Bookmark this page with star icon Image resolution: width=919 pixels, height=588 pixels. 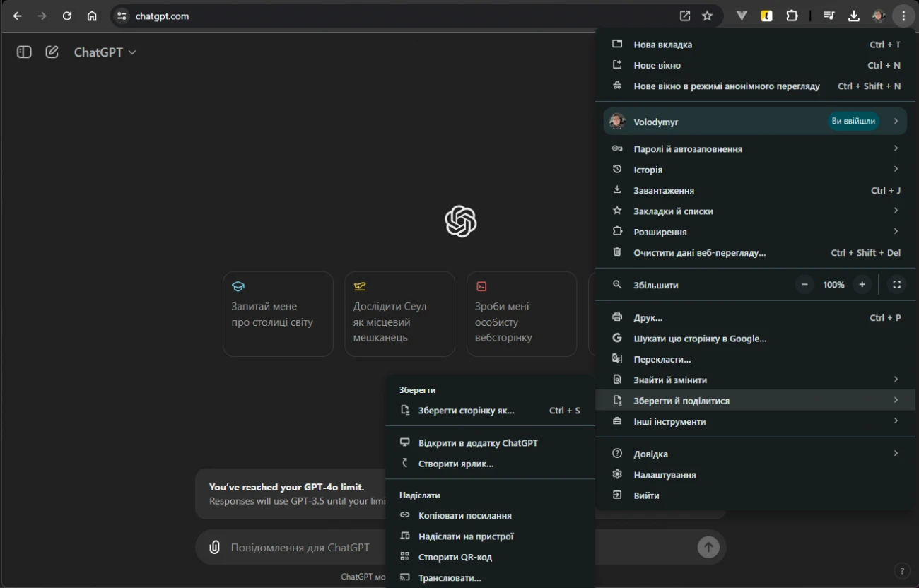click(x=707, y=16)
